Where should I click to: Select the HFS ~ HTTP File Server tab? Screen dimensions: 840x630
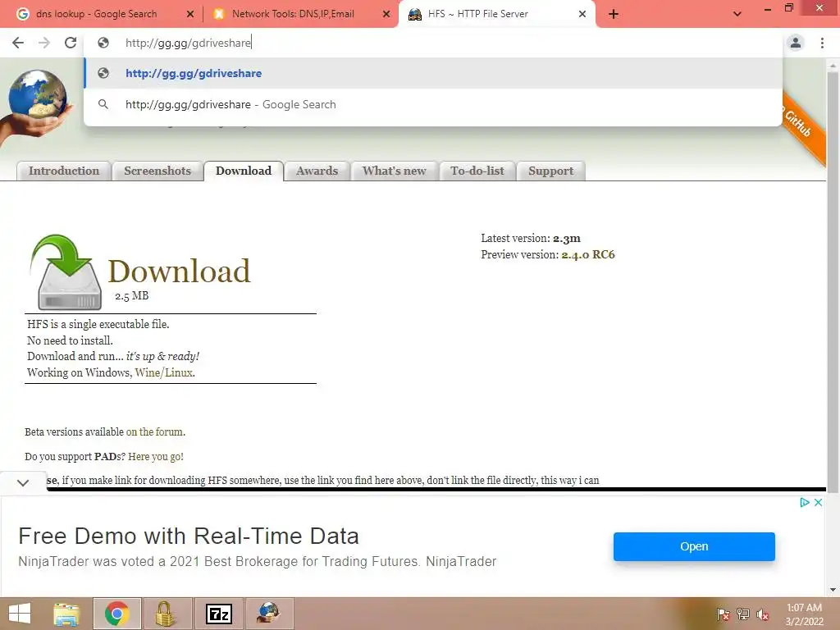(x=497, y=14)
